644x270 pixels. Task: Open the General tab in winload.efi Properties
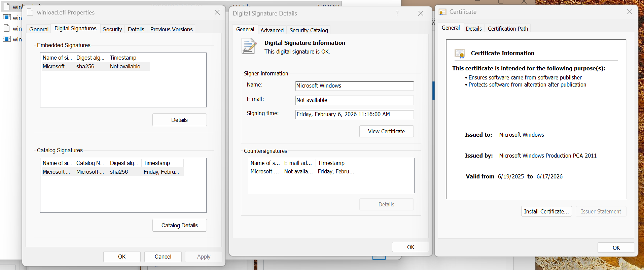[39, 29]
